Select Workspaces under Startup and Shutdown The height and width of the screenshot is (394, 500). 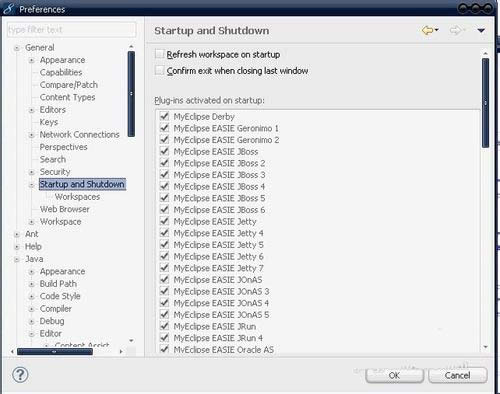pos(77,197)
